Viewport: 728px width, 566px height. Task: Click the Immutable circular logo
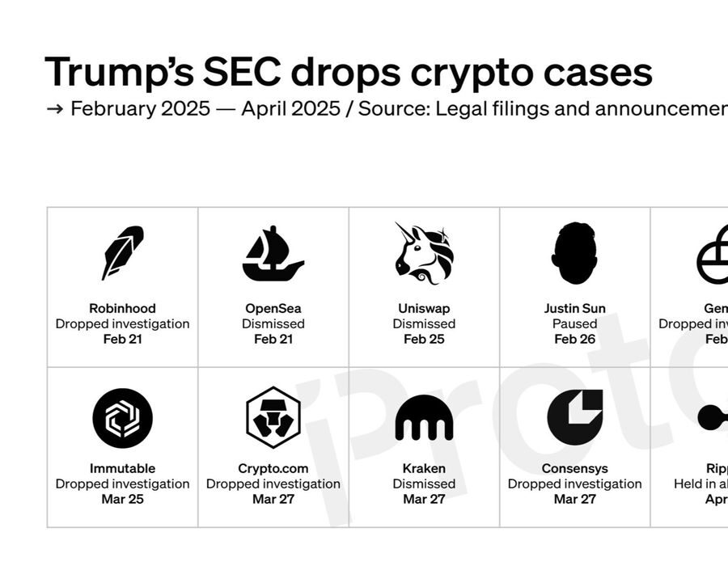(122, 418)
